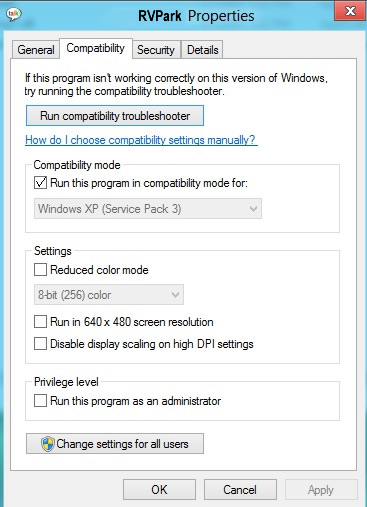Click the Cancel button
This screenshot has height=507, width=367.
click(240, 490)
